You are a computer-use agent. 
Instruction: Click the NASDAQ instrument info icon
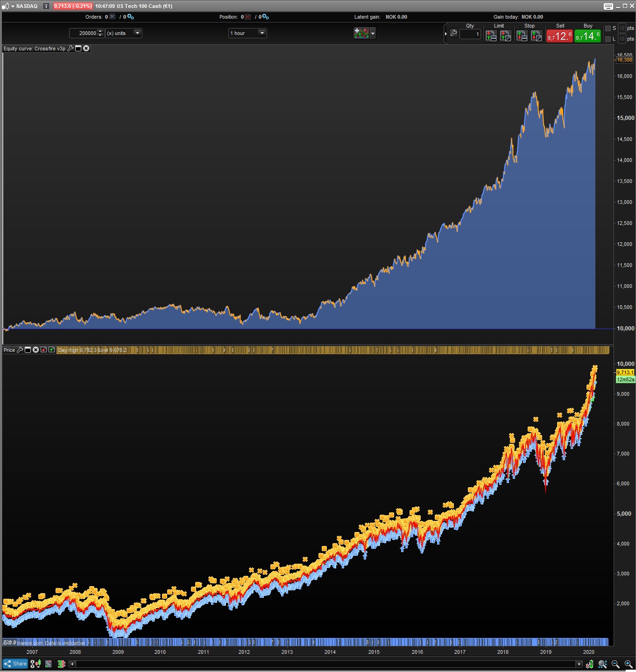[46, 6]
